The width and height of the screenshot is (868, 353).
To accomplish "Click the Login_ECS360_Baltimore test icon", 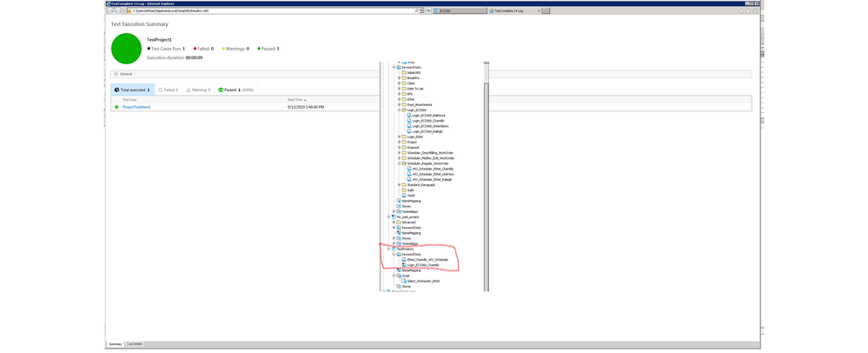I will 409,116.
